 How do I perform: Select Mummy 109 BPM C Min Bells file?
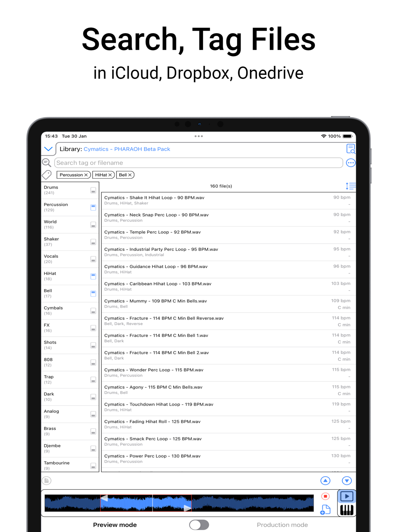tap(229, 304)
